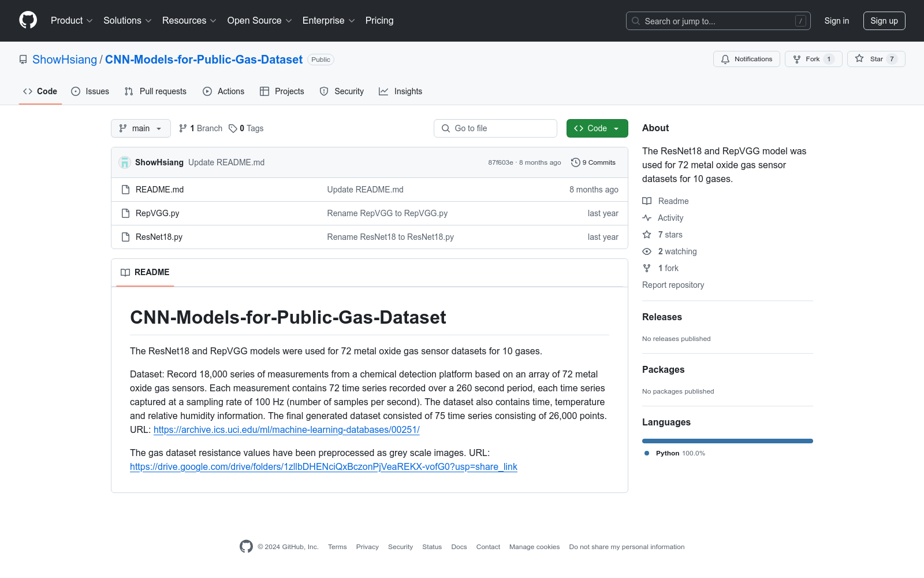
Task: Expand the Product menu
Action: click(x=72, y=21)
